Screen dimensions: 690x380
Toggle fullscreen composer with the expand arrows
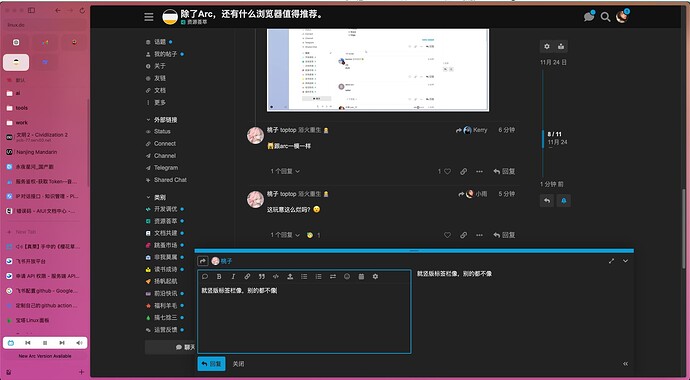[611, 261]
